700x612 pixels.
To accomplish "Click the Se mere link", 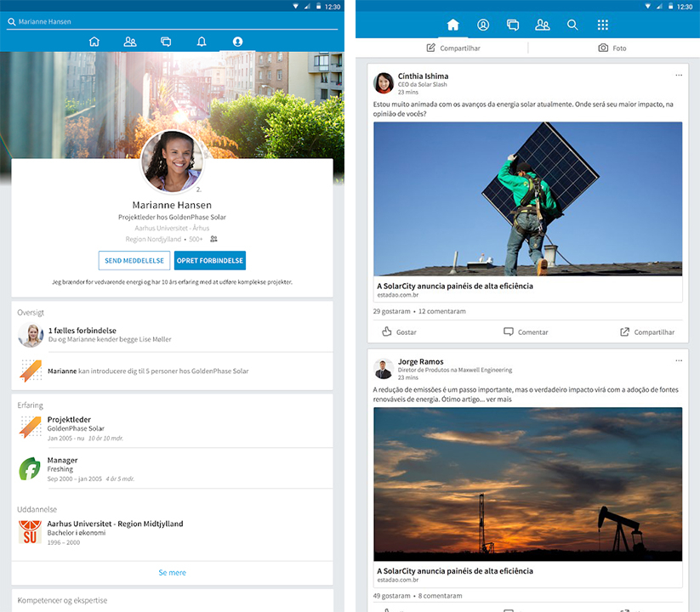I will point(173,572).
